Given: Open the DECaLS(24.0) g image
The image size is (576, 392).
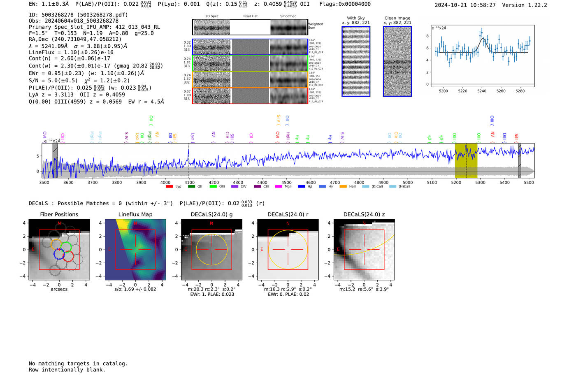Looking at the screenshot, I should 211,250.
